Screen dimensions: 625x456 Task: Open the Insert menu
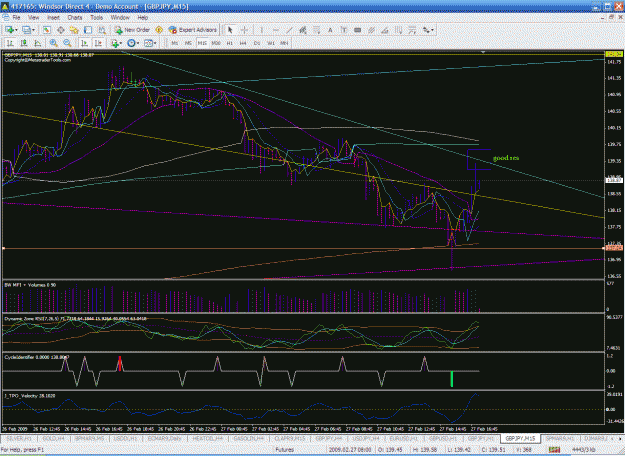(x=53, y=18)
